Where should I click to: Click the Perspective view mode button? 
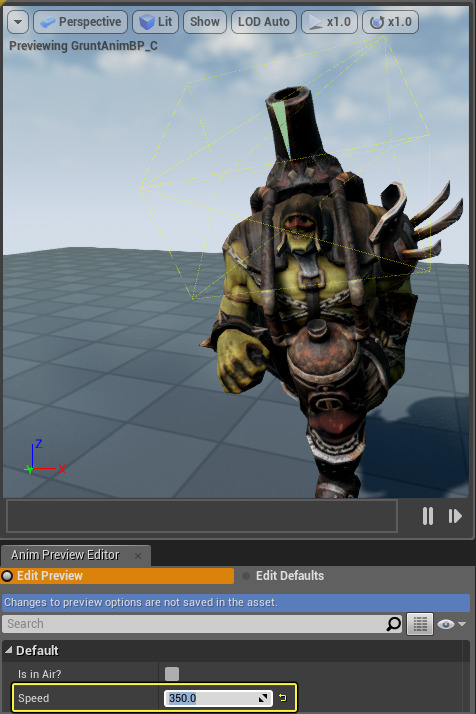point(81,22)
